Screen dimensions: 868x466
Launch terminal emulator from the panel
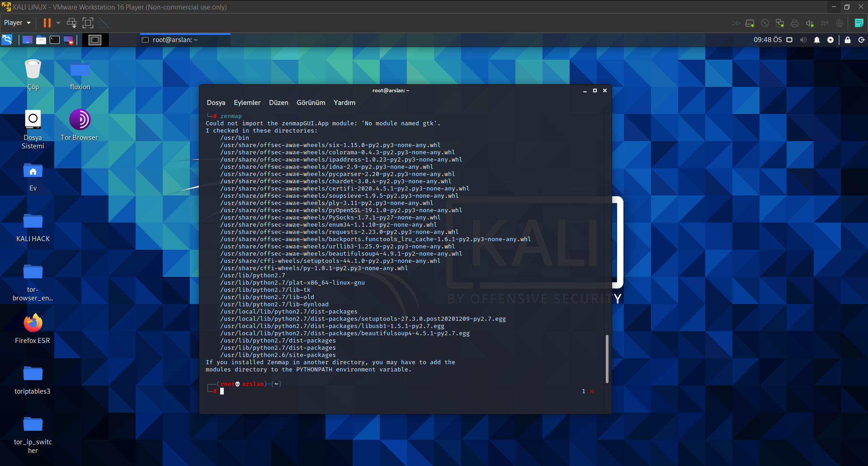pyautogui.click(x=55, y=40)
